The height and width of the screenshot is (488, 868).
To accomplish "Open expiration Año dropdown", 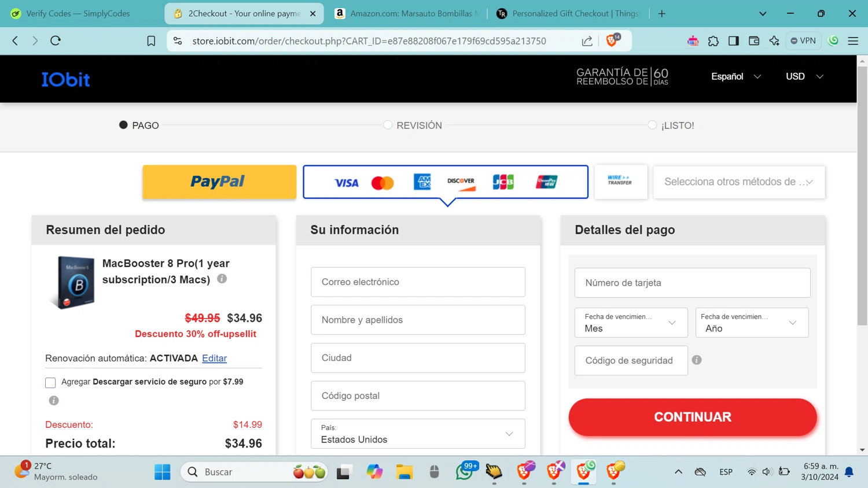I will tap(752, 323).
